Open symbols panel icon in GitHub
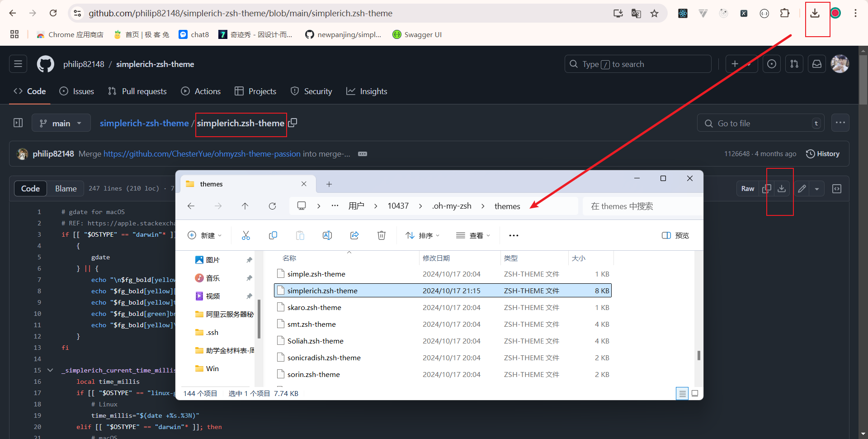The height and width of the screenshot is (439, 868). (x=837, y=189)
